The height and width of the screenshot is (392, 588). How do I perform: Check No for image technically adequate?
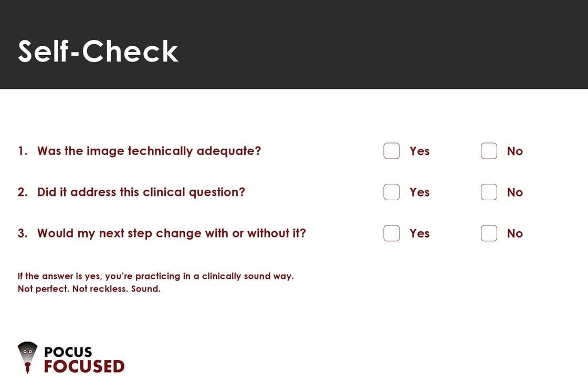[489, 151]
